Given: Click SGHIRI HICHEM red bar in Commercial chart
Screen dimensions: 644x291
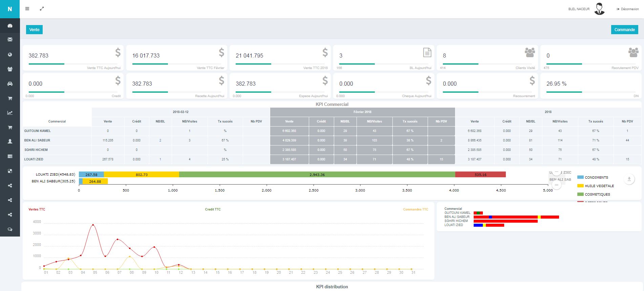Looking at the screenshot, I should tap(506, 221).
